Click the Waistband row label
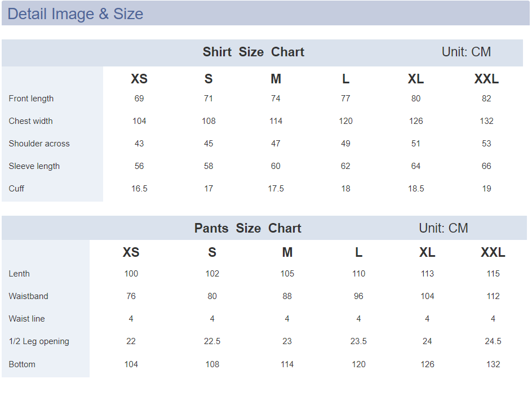This screenshot has width=532, height=410. [x=28, y=296]
